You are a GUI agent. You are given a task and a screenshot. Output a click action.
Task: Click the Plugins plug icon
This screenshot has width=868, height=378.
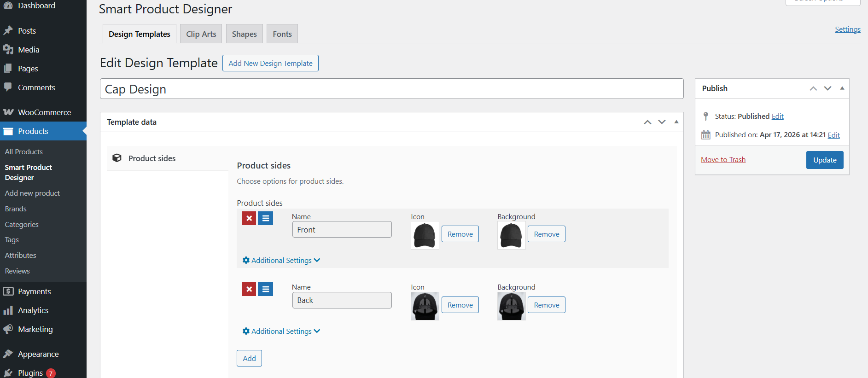click(8, 373)
